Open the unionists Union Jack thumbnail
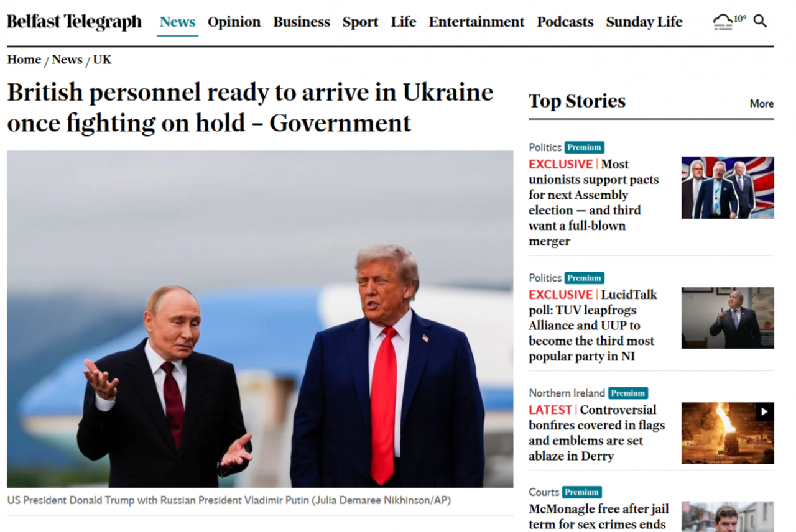Image resolution: width=796 pixels, height=532 pixels. [728, 188]
